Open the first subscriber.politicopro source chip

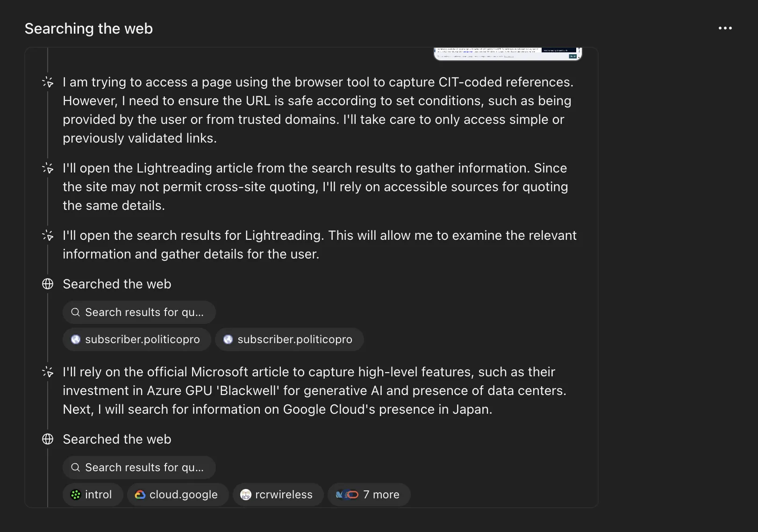coord(136,339)
